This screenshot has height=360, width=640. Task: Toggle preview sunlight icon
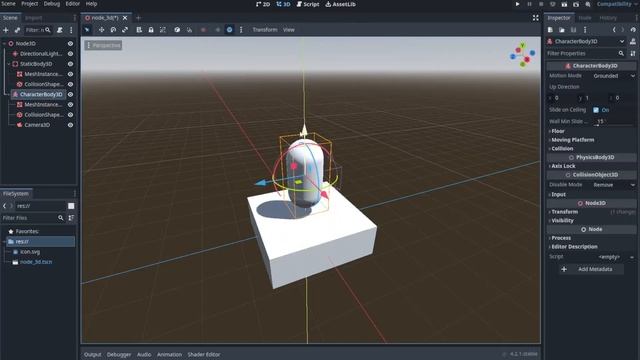203,30
